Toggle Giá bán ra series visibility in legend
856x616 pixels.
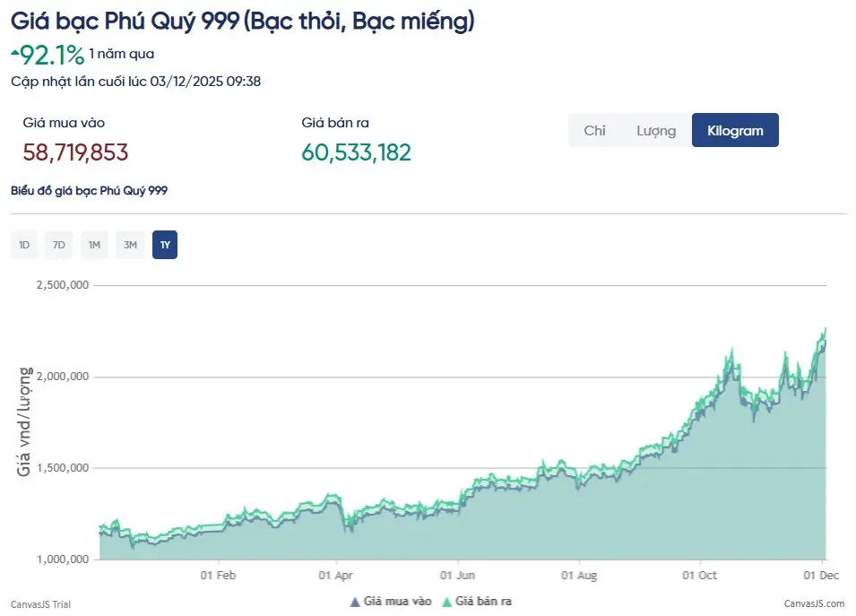(x=480, y=602)
